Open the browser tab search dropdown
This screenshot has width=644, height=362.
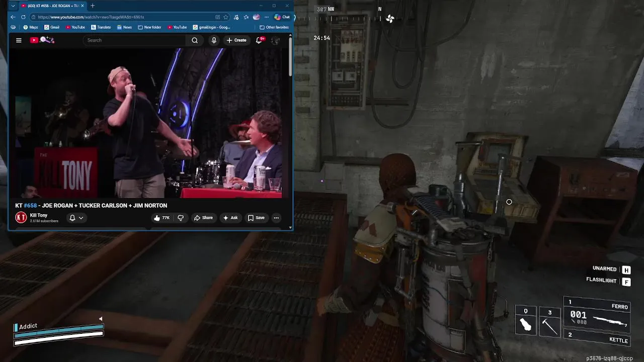pyautogui.click(x=13, y=6)
